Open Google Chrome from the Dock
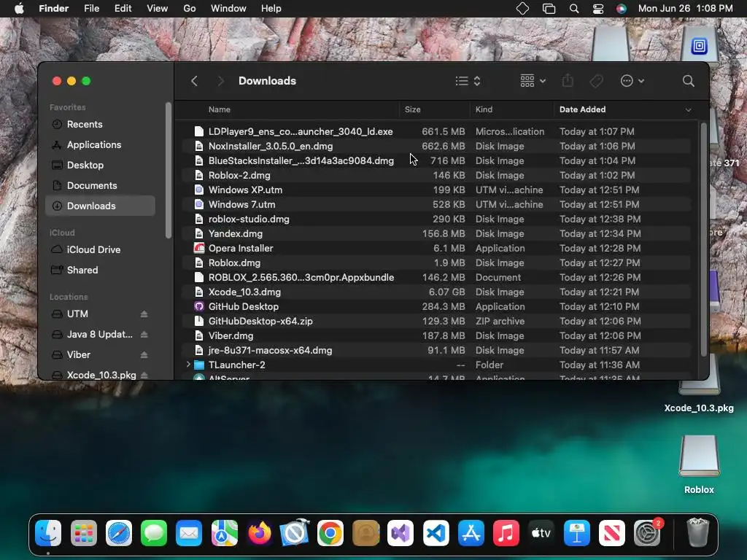Screen dimensions: 747x560 click(330, 533)
